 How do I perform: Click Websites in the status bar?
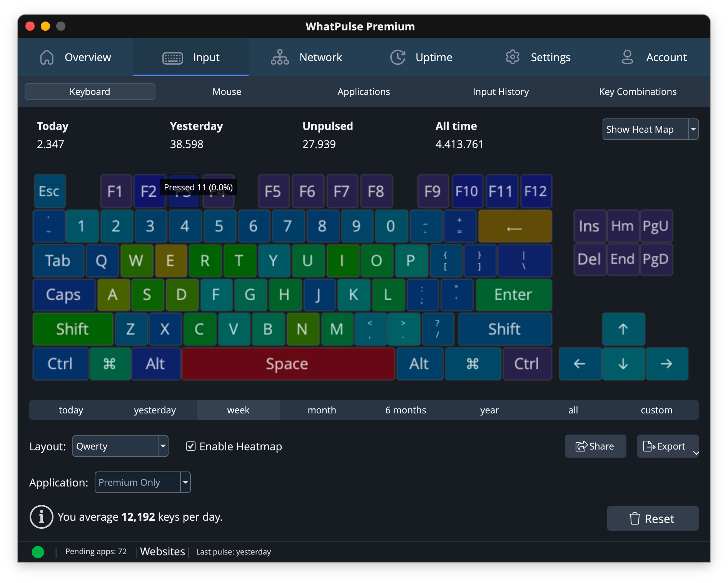pyautogui.click(x=162, y=551)
